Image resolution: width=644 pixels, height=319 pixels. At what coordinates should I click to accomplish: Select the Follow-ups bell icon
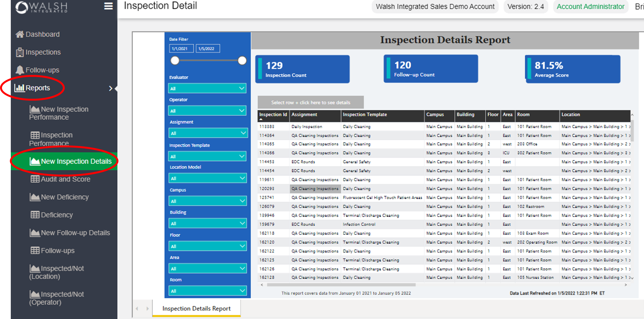click(x=19, y=70)
